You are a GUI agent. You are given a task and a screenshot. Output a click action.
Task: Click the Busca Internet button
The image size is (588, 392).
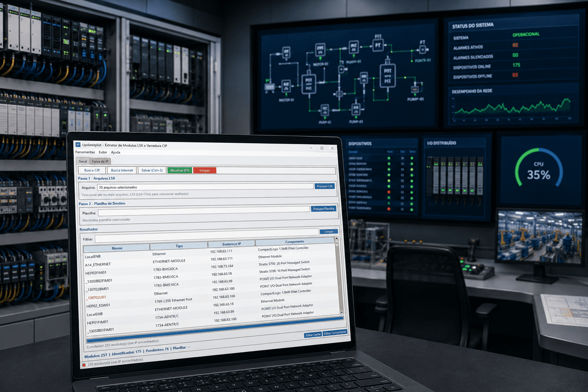point(122,170)
